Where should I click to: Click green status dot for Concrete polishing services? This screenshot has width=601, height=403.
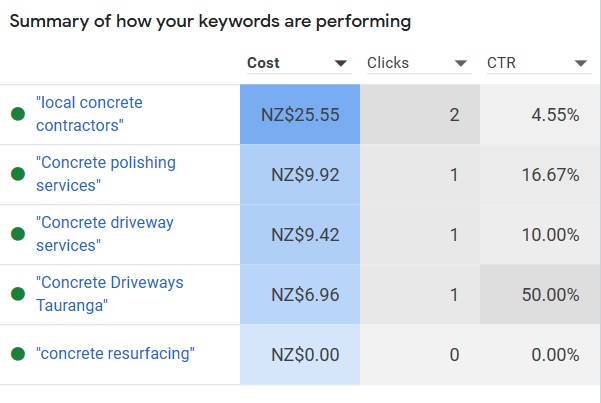(18, 174)
